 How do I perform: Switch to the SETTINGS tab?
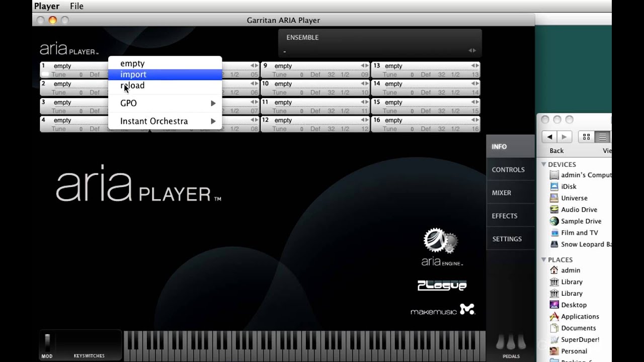[x=510, y=239]
